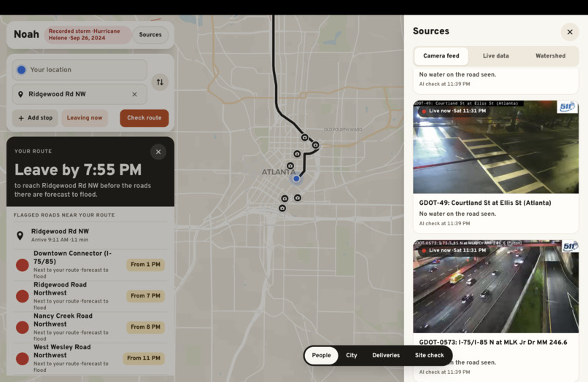Click the red dot beside Downtown Connector

pyautogui.click(x=22, y=265)
